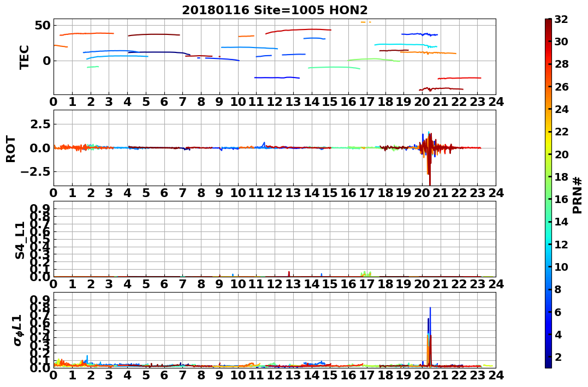Click colorbar tick label 32

[x=561, y=19]
